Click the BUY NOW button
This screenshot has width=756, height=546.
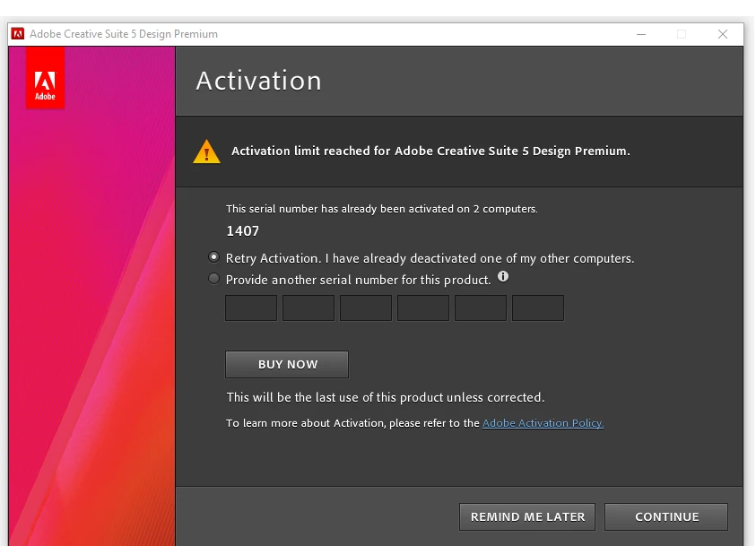[x=287, y=364]
